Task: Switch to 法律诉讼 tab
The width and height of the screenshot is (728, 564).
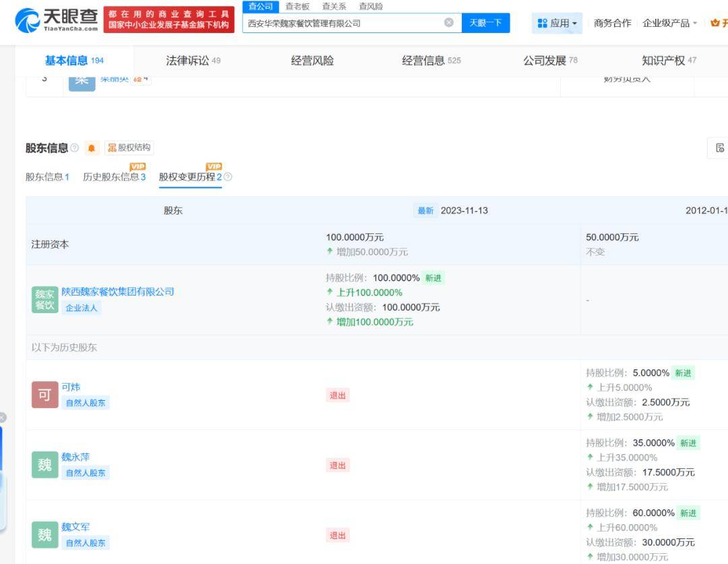Action: click(193, 61)
